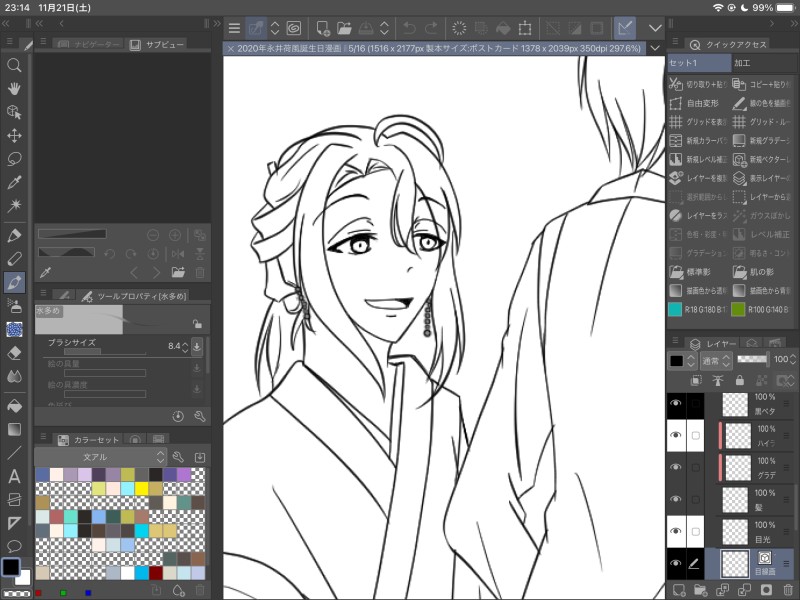
Task: Expand the canvas tab list chevron
Action: [655, 48]
